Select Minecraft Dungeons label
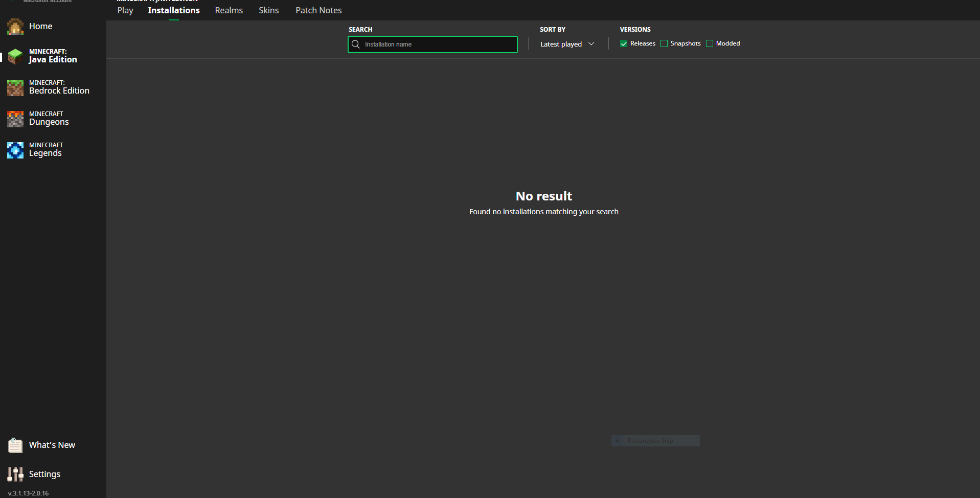This screenshot has width=980, height=498. point(49,118)
